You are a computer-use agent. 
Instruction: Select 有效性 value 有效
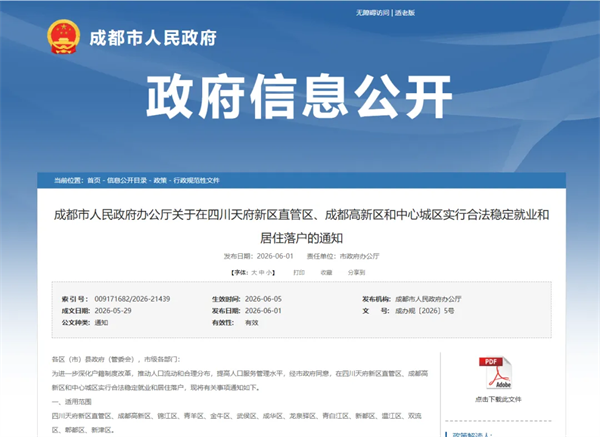click(252, 323)
